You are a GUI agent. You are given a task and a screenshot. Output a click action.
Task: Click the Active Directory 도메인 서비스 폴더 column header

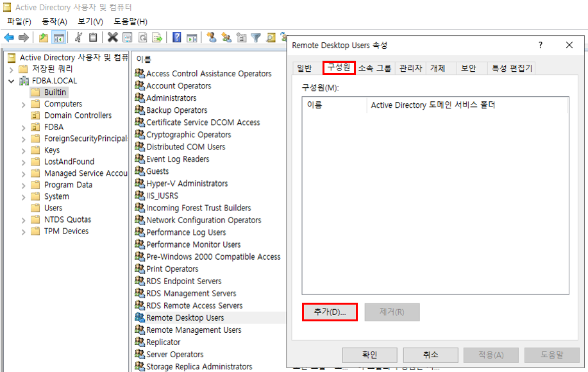[x=467, y=105]
